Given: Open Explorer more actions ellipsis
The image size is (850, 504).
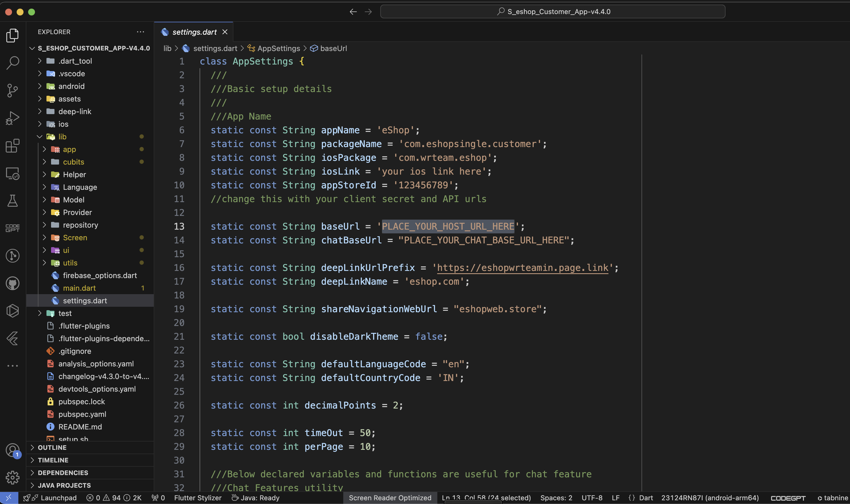Looking at the screenshot, I should click(140, 32).
